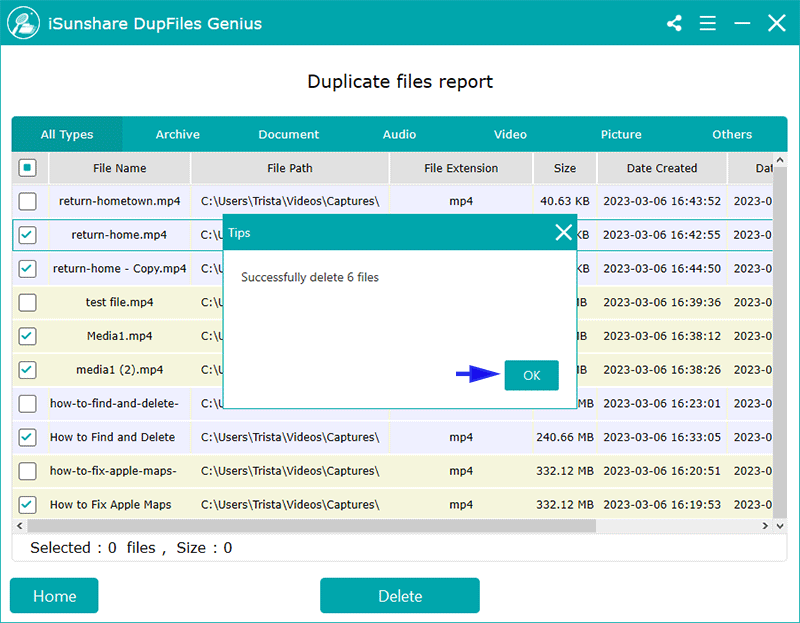Minimize the DupFiles Genius window
800x623 pixels.
point(742,23)
